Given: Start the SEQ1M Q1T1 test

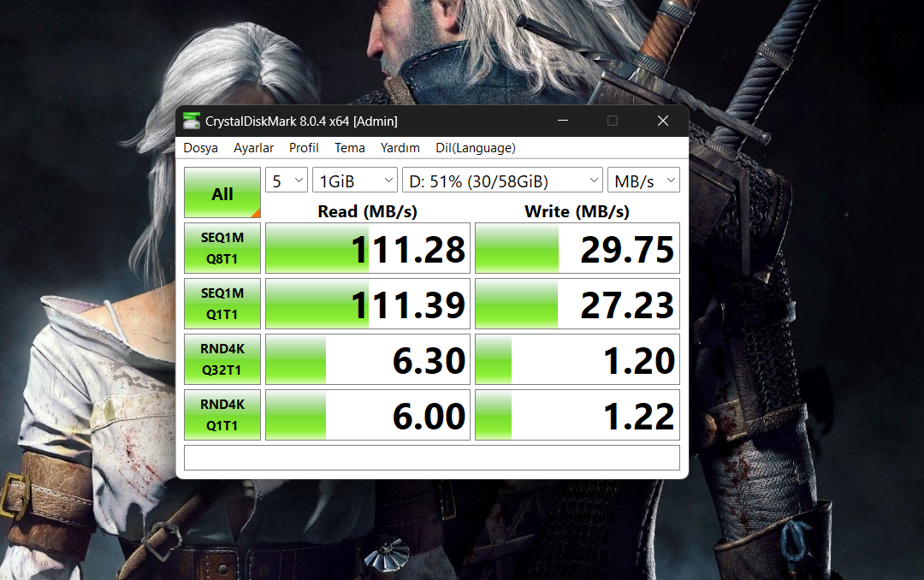Looking at the screenshot, I should (x=222, y=304).
